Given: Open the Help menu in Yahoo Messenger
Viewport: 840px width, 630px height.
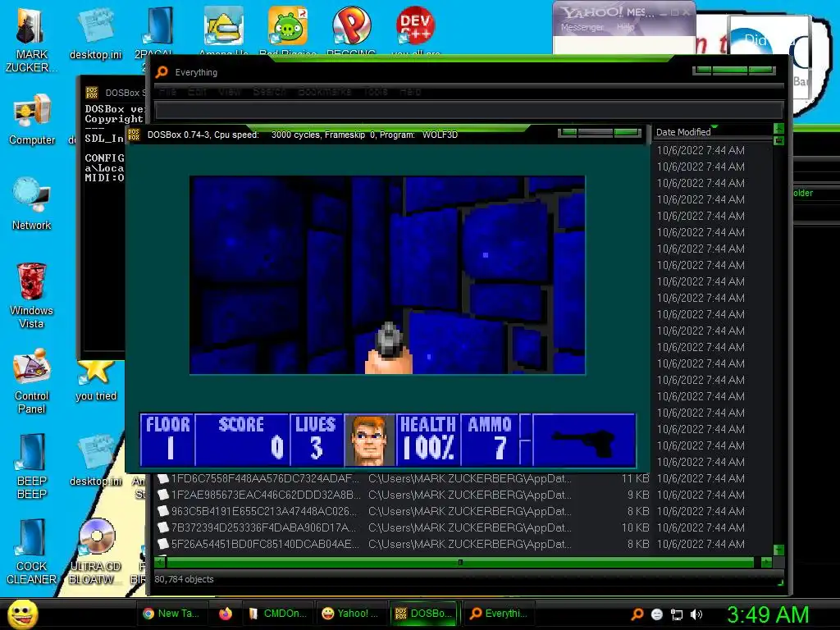Looking at the screenshot, I should pos(625,27).
